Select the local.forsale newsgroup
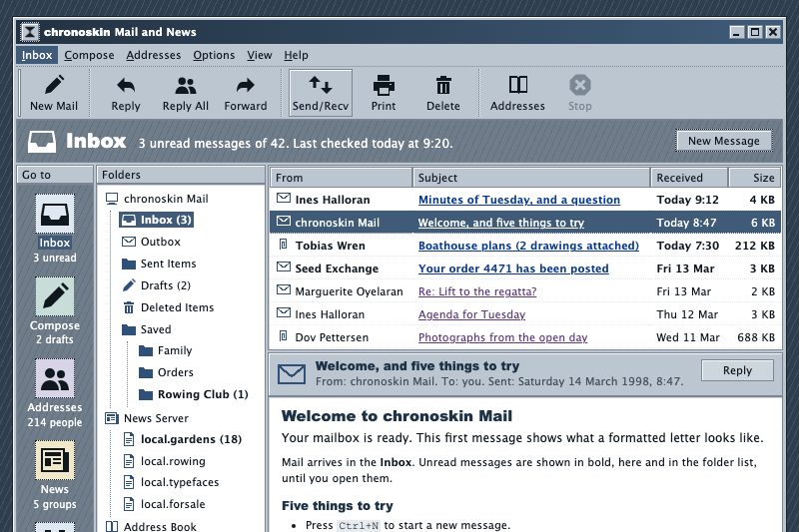The image size is (799, 532). (x=164, y=504)
